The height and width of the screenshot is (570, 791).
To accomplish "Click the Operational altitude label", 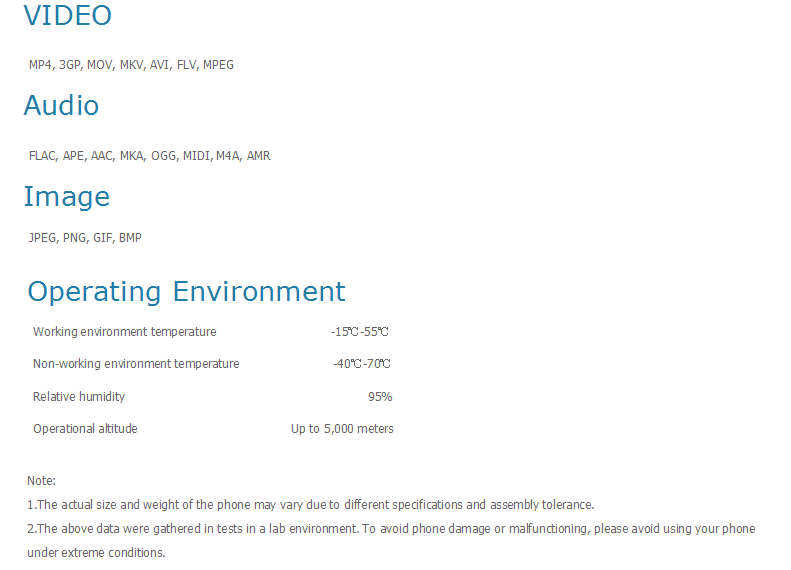I will [x=85, y=429].
